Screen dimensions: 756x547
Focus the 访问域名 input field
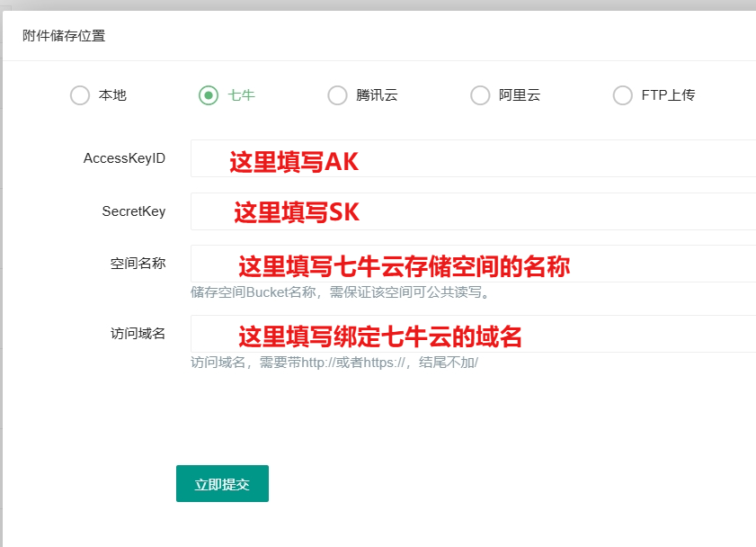[473, 334]
